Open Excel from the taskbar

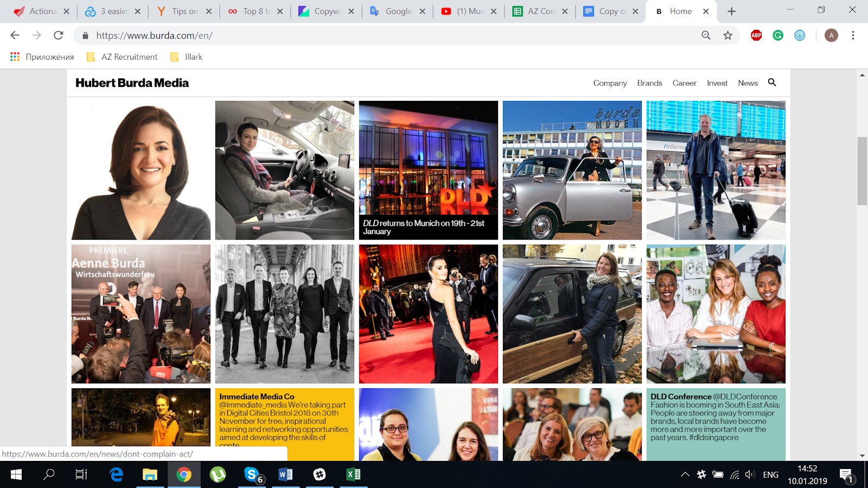pos(353,474)
